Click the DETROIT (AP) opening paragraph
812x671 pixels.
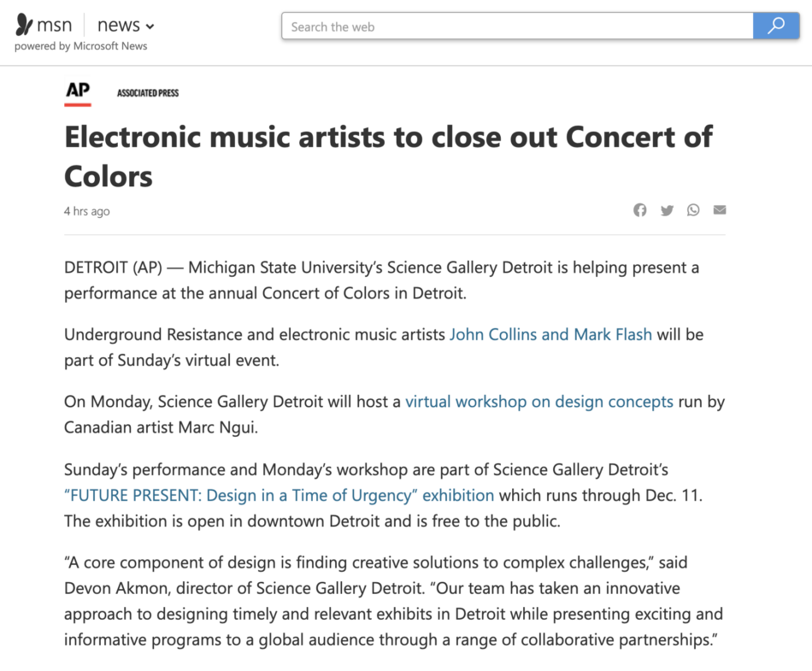(x=382, y=280)
